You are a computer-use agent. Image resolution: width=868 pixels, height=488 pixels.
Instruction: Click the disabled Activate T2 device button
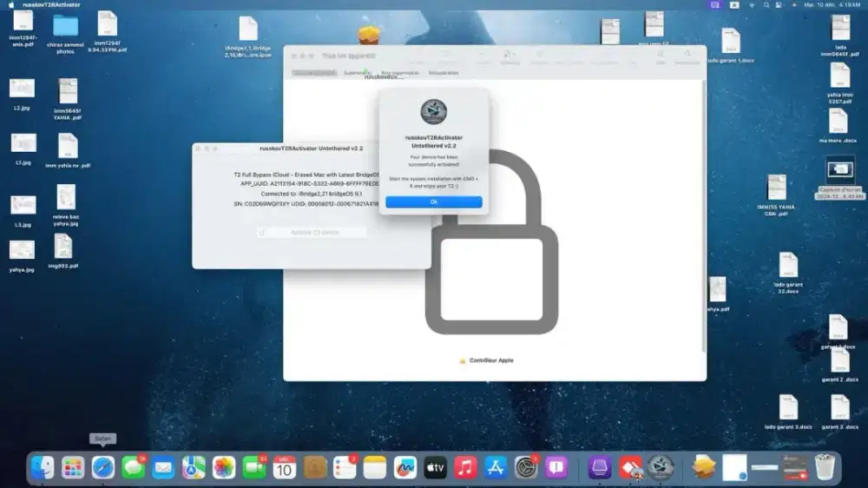[312, 232]
